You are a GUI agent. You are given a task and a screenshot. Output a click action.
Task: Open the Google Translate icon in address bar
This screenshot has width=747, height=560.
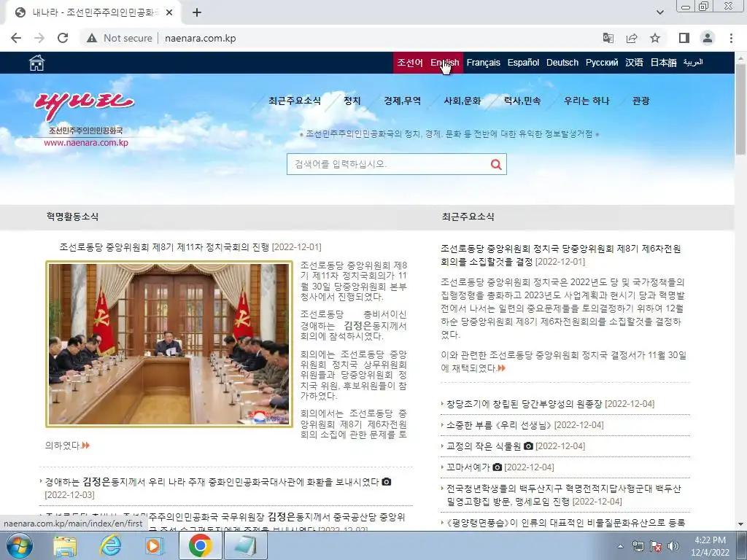point(608,38)
